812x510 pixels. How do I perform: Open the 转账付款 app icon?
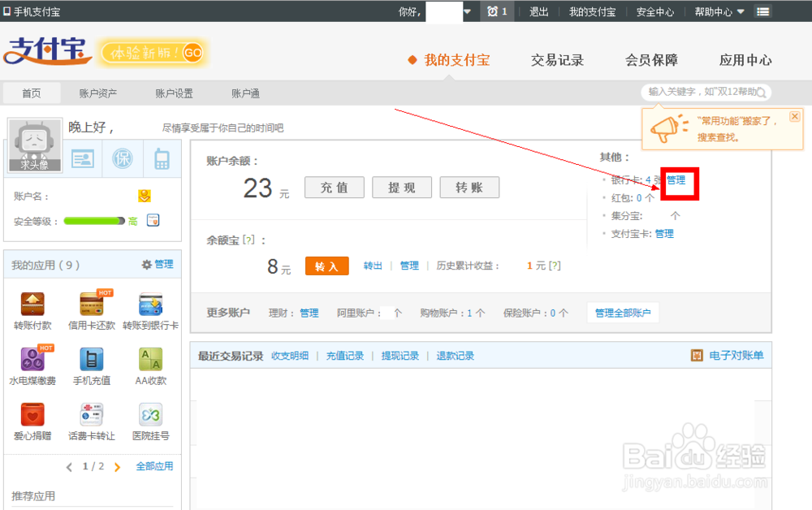[32, 305]
